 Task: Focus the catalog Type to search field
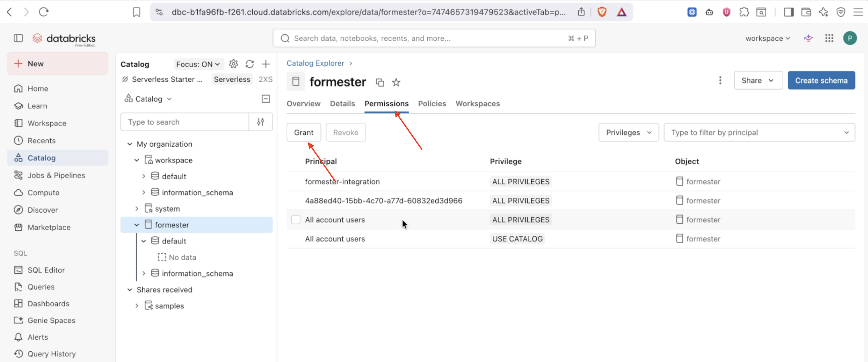(x=185, y=122)
